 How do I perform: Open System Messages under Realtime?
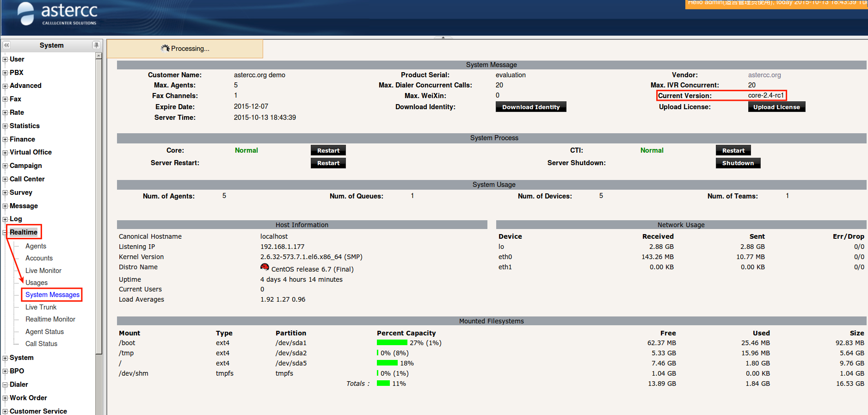[52, 295]
